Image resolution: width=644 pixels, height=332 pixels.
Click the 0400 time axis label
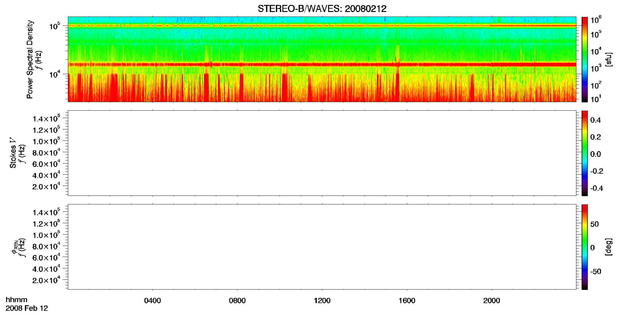tap(152, 301)
